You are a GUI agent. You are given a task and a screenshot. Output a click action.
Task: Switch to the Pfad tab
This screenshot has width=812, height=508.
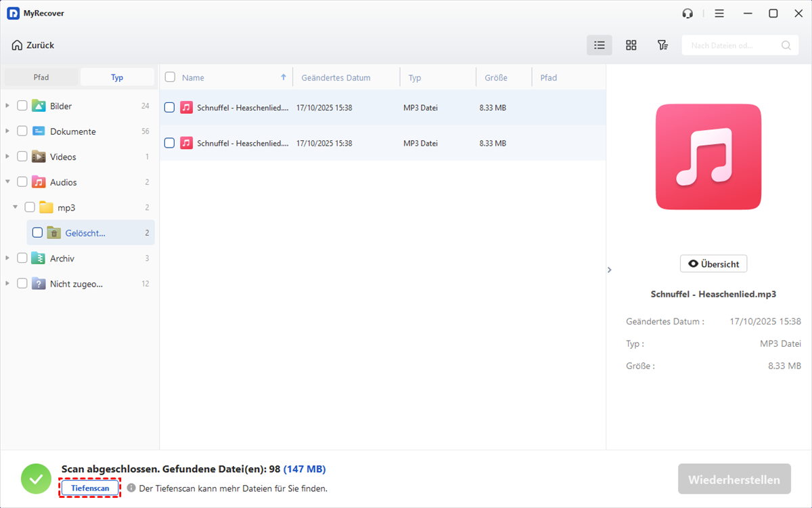(41, 77)
